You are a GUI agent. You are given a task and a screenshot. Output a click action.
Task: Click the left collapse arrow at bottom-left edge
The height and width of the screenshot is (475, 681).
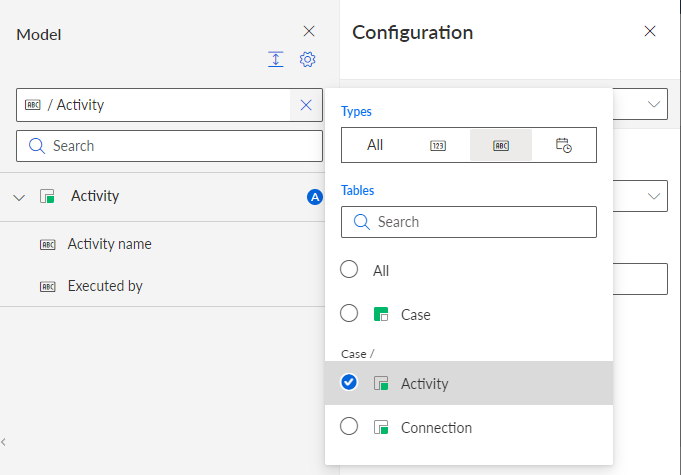click(x=3, y=442)
